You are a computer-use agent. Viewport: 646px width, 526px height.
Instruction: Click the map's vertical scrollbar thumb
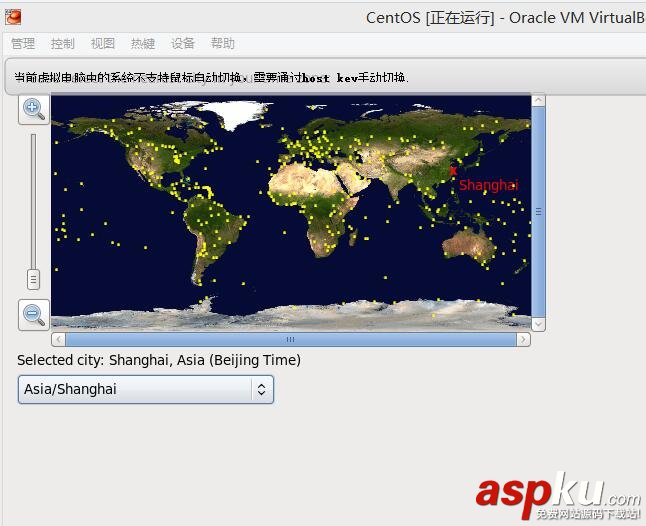point(538,212)
